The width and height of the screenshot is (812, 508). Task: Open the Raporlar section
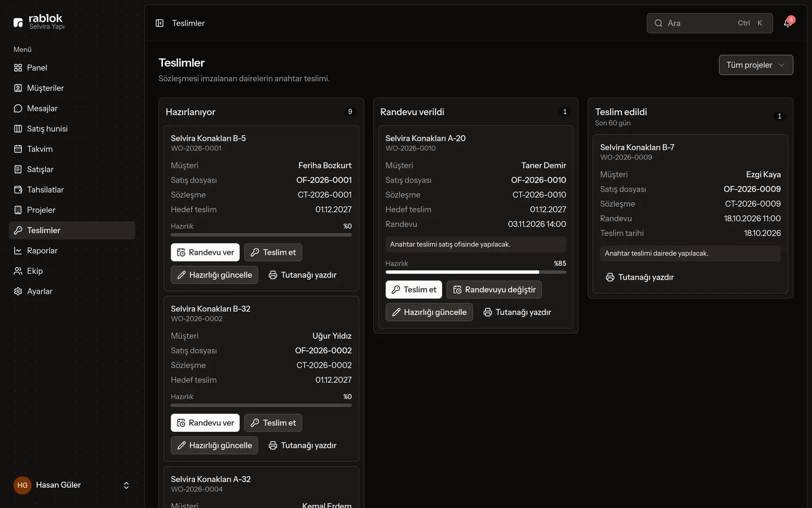72,251
